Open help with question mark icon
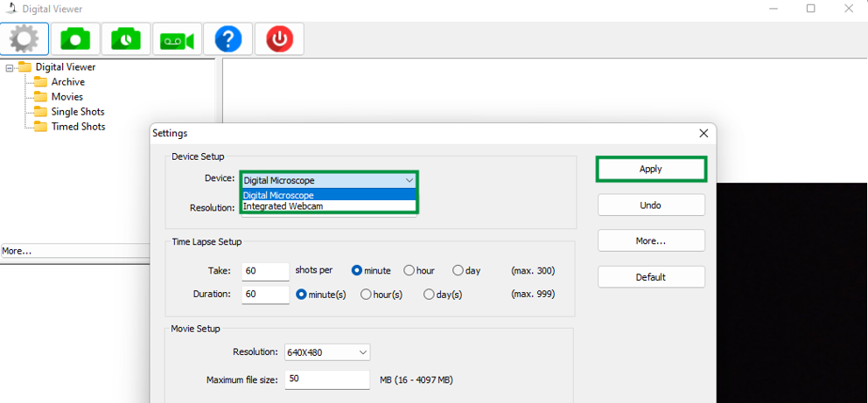 click(x=227, y=39)
